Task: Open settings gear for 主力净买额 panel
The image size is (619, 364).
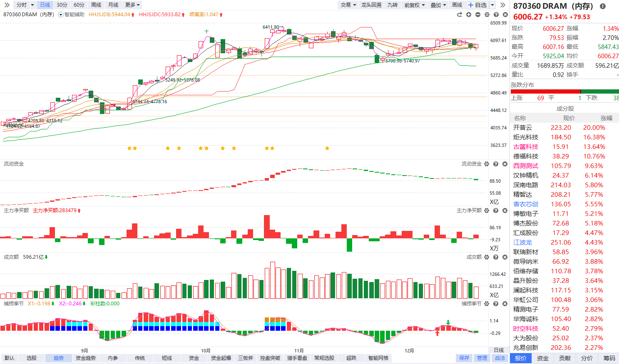Action: (x=487, y=210)
